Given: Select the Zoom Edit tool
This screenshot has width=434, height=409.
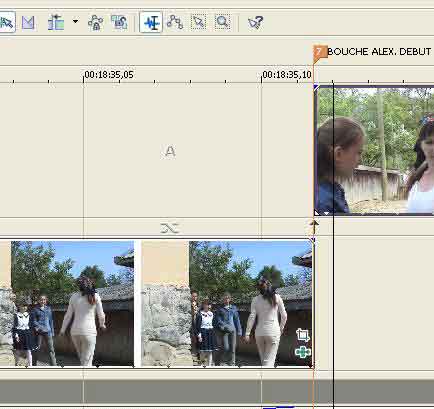Looking at the screenshot, I should [223, 22].
